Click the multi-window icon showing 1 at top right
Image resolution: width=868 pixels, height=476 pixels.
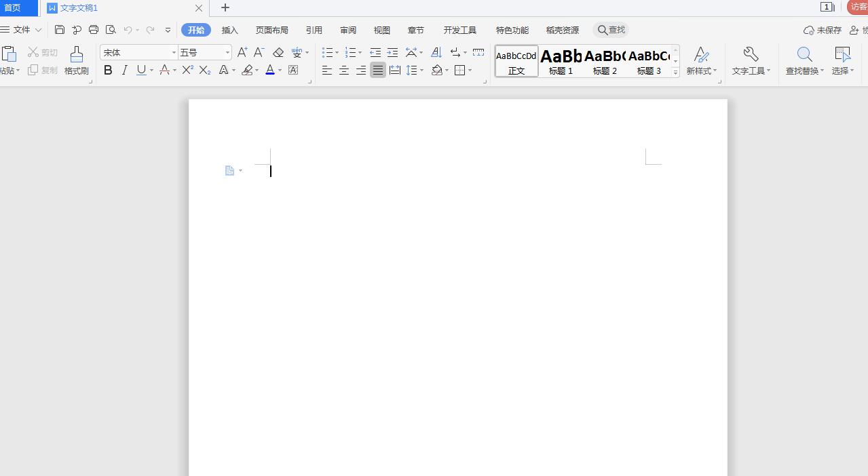[827, 7]
